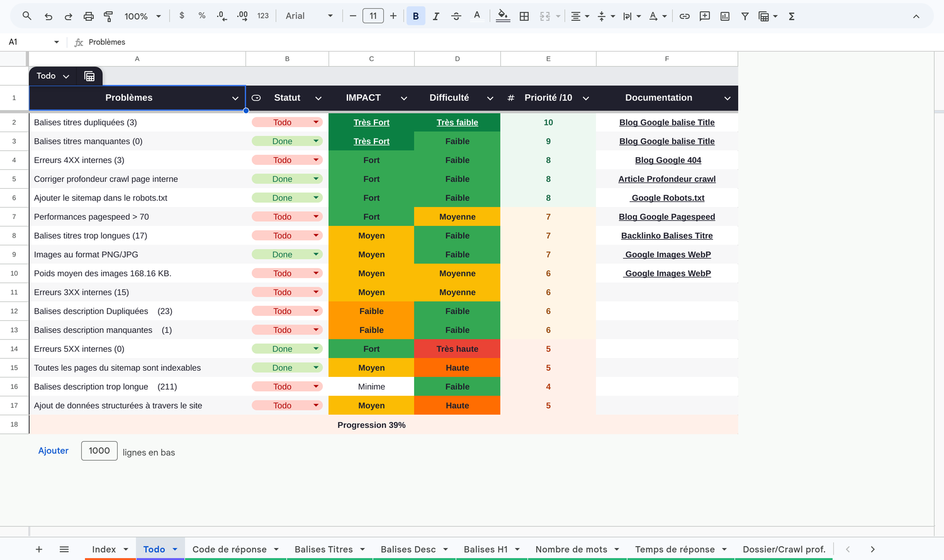Apply currency format with dollar icon

(x=182, y=16)
